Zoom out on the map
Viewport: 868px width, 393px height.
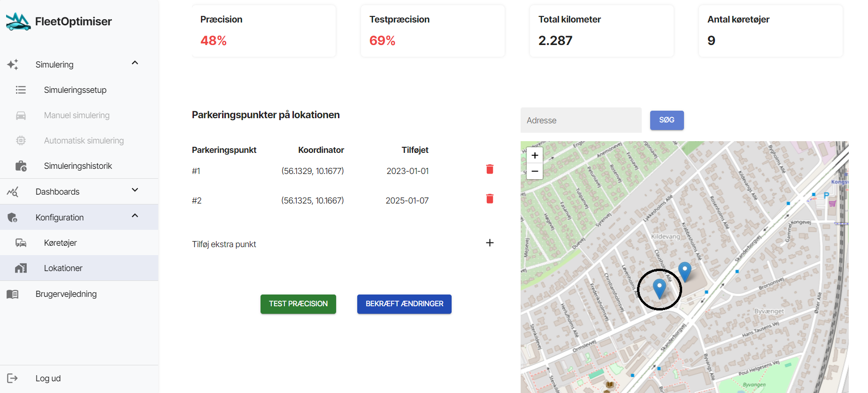coord(535,172)
